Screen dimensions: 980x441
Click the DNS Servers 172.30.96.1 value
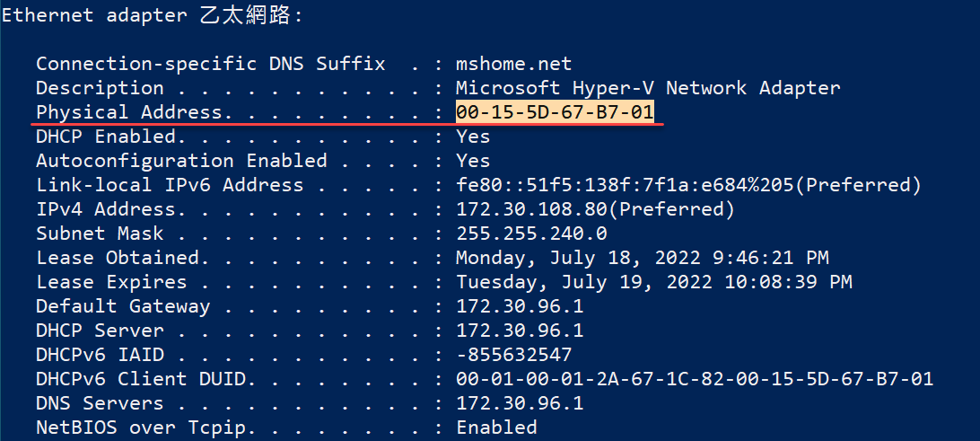click(520, 403)
